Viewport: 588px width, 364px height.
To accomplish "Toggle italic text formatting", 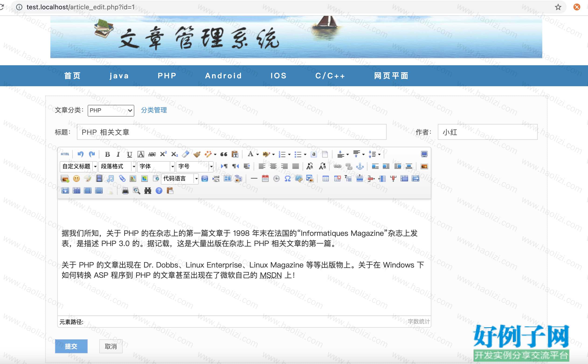I will (118, 154).
